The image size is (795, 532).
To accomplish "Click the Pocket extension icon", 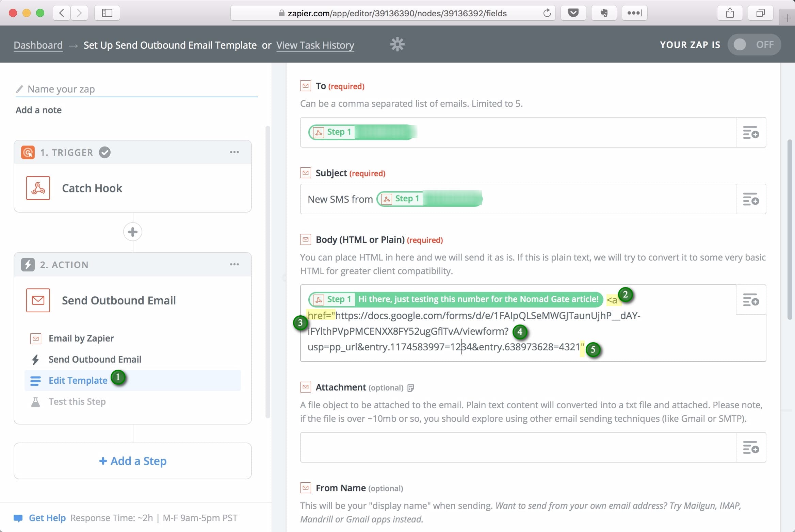I will [573, 13].
